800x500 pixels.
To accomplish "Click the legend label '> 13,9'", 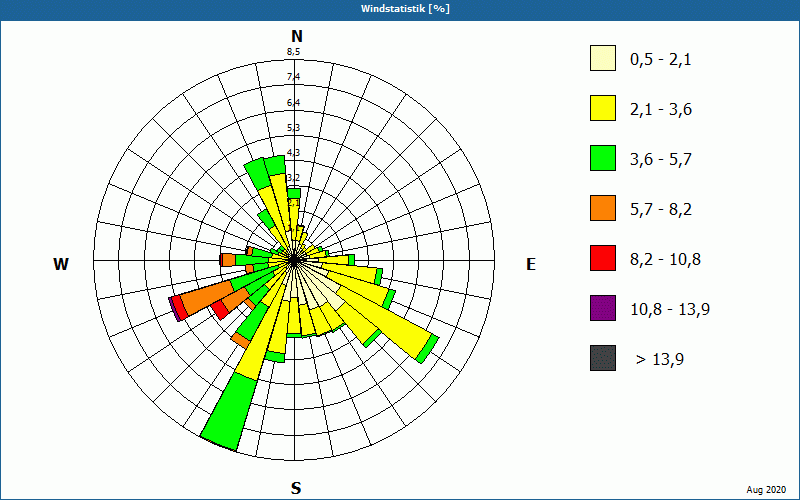I will tap(660, 360).
